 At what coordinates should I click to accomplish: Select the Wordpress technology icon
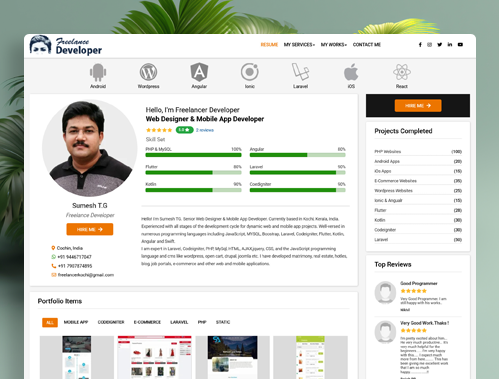148,72
